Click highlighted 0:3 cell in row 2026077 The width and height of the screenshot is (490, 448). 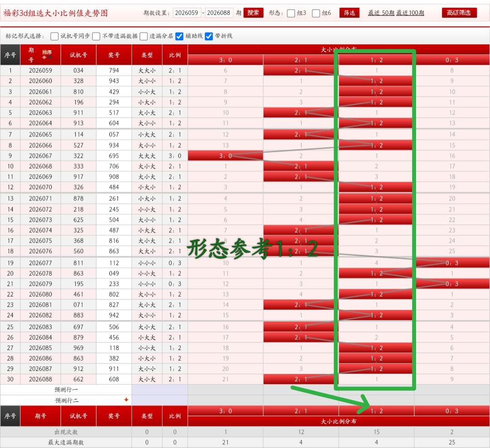pyautogui.click(x=452, y=263)
